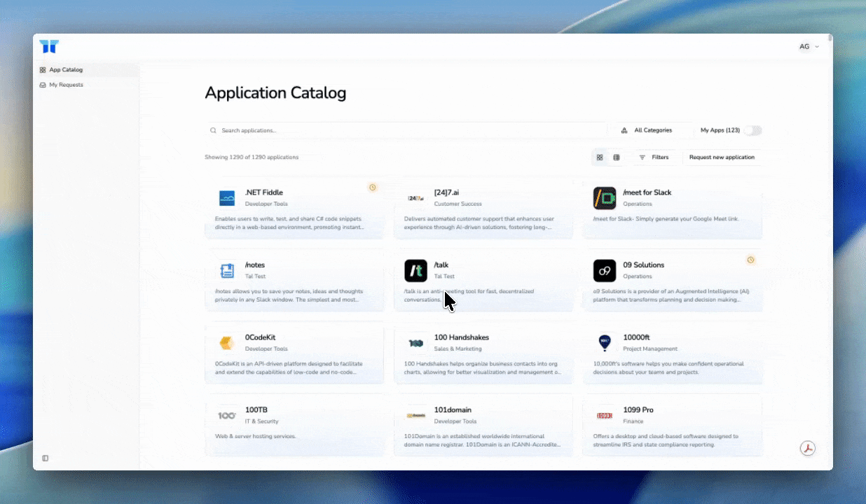Open the .NET Fiddle app icon
Image resolution: width=866 pixels, height=504 pixels.
(x=227, y=198)
